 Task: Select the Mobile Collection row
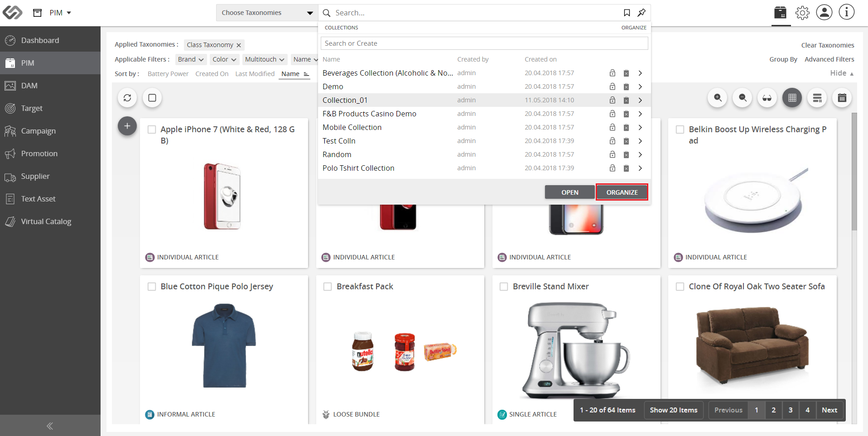pyautogui.click(x=484, y=127)
